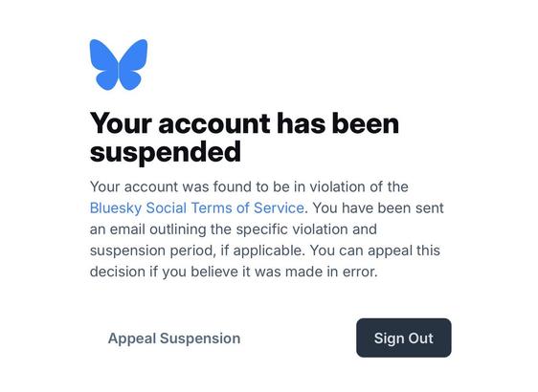Click the word 'Bluesky' in the blue link
The image size is (538, 392).
(x=116, y=208)
